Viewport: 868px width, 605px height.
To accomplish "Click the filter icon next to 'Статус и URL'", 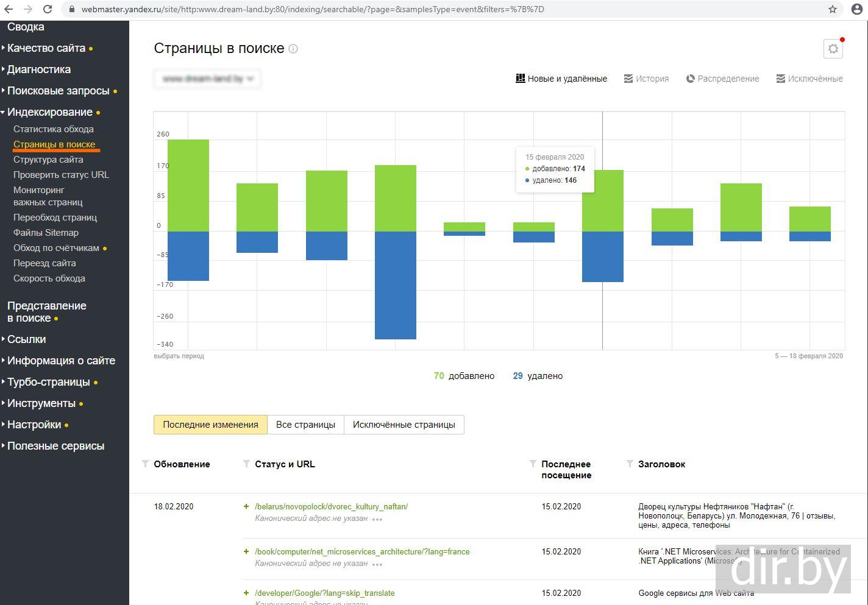I will click(246, 464).
